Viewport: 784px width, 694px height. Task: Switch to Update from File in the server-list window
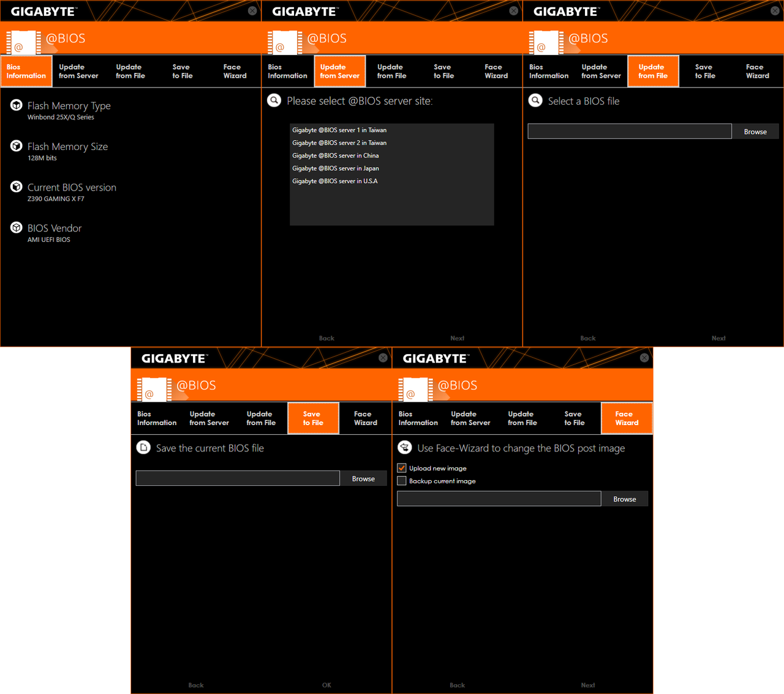392,72
